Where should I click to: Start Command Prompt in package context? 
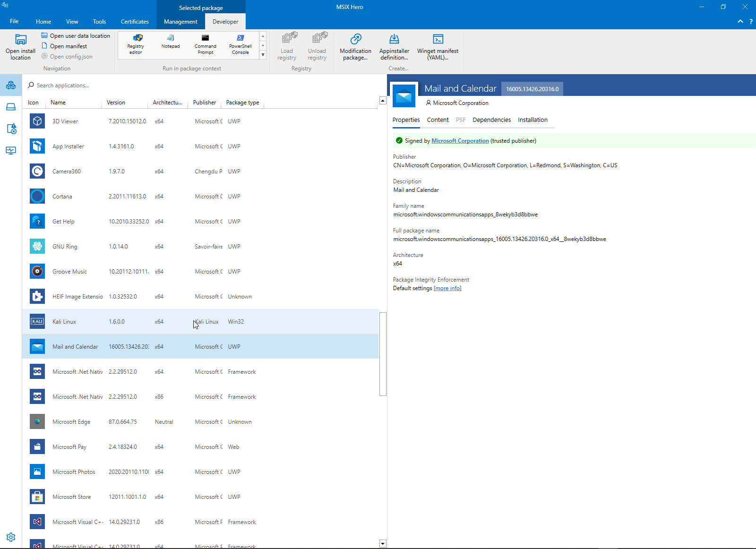[206, 45]
